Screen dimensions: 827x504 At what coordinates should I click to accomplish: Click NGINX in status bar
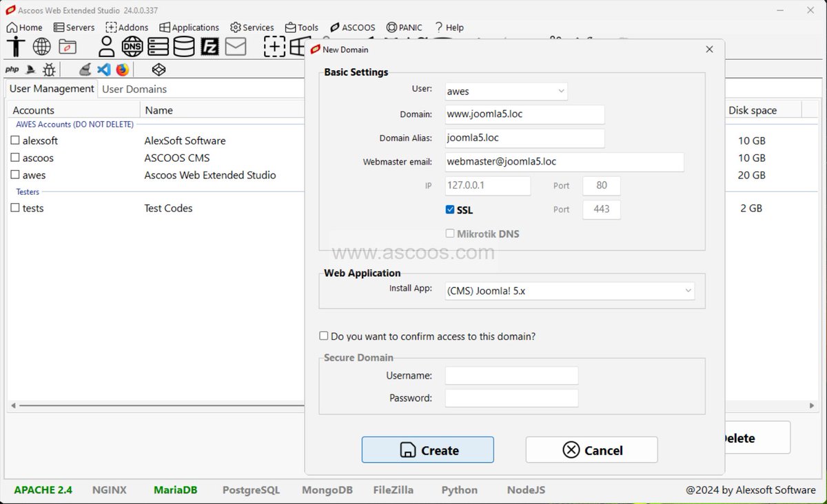[110, 490]
